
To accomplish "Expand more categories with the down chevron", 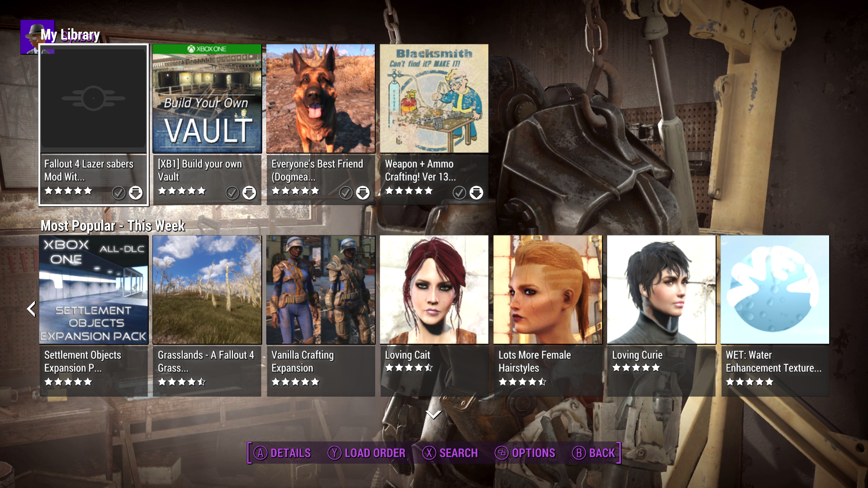I will pos(434,414).
